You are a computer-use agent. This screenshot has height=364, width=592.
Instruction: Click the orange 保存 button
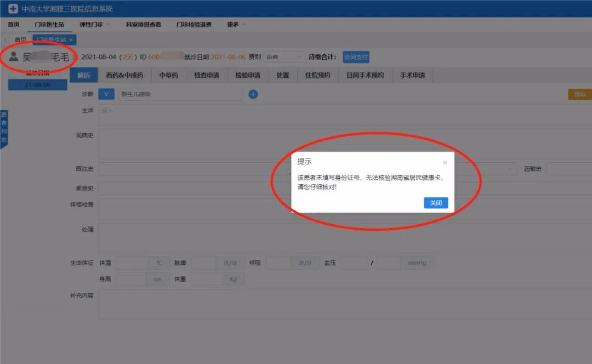click(579, 94)
